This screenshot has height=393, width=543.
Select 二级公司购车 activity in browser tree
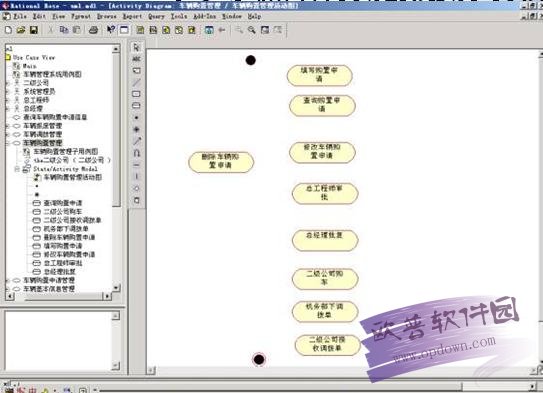click(x=63, y=212)
